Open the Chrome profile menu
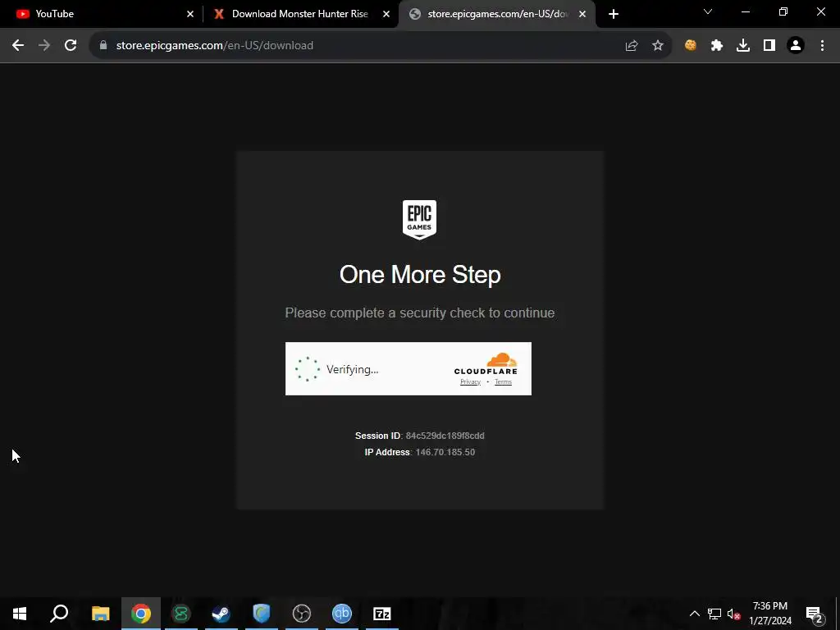The image size is (840, 630). pyautogui.click(x=796, y=46)
